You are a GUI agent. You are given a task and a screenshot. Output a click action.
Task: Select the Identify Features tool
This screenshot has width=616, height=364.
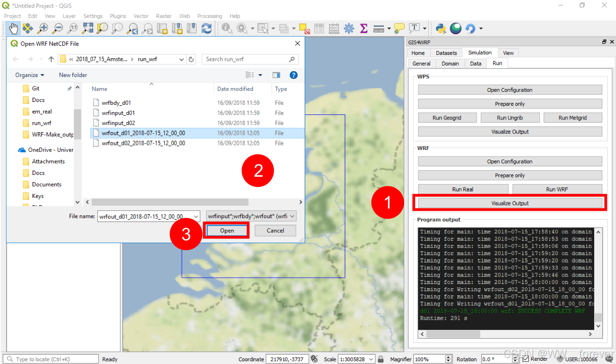pyautogui.click(x=227, y=29)
